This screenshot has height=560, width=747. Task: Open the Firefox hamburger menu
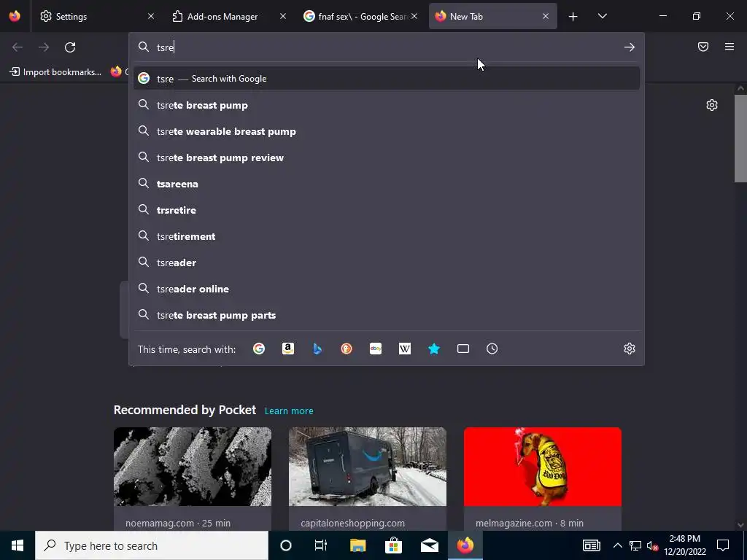(x=729, y=47)
